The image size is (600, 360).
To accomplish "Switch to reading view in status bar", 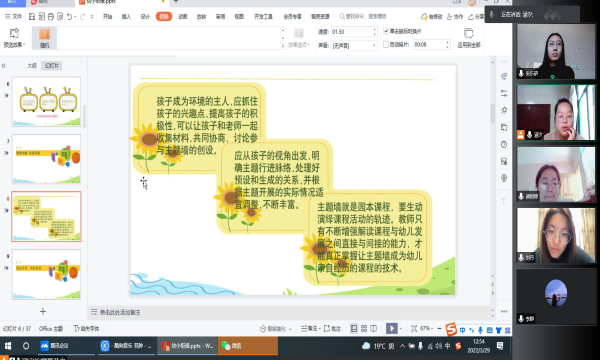I will pyautogui.click(x=374, y=328).
